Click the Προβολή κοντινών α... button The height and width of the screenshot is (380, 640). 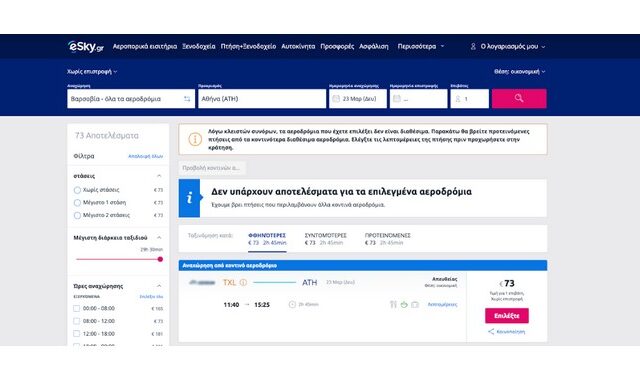[211, 168]
